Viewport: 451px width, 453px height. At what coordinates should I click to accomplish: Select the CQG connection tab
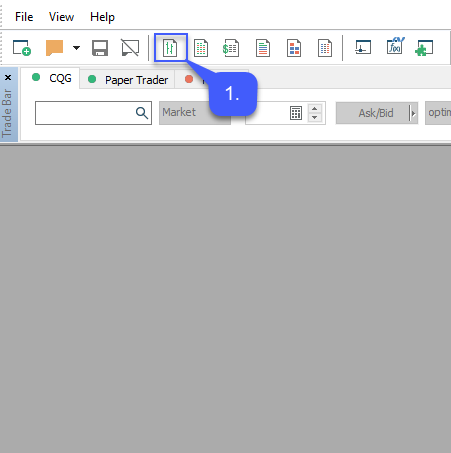click(x=50, y=78)
